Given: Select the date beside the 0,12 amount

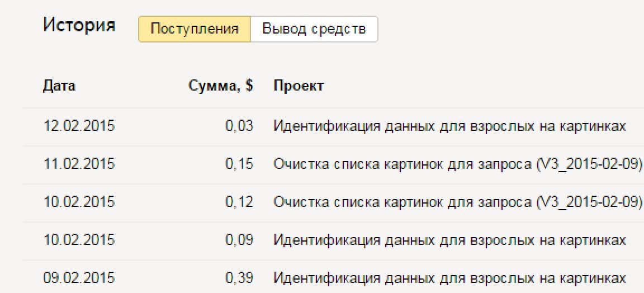Looking at the screenshot, I should 79,202.
